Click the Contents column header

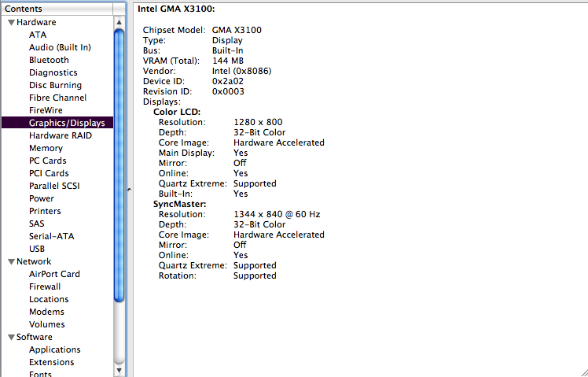(x=57, y=9)
